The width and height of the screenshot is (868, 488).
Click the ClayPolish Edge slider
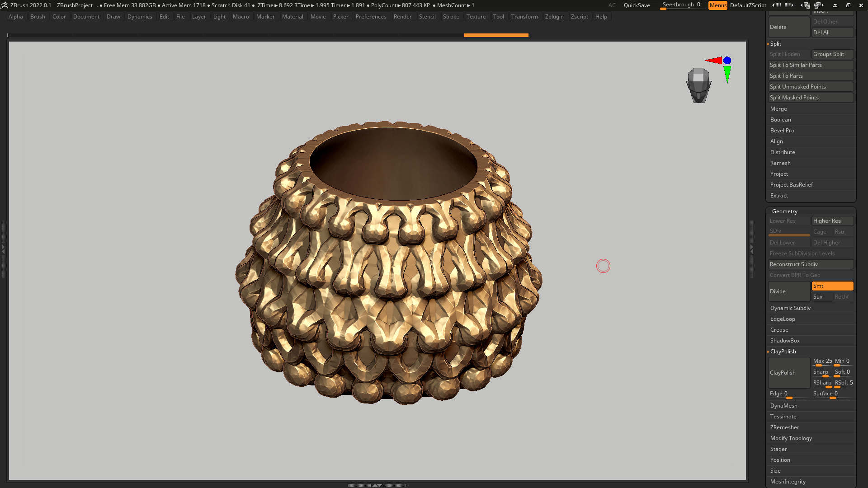click(x=789, y=394)
